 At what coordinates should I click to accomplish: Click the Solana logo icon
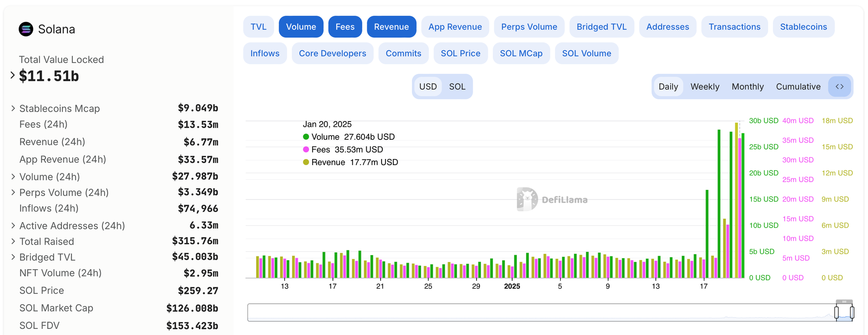click(26, 29)
